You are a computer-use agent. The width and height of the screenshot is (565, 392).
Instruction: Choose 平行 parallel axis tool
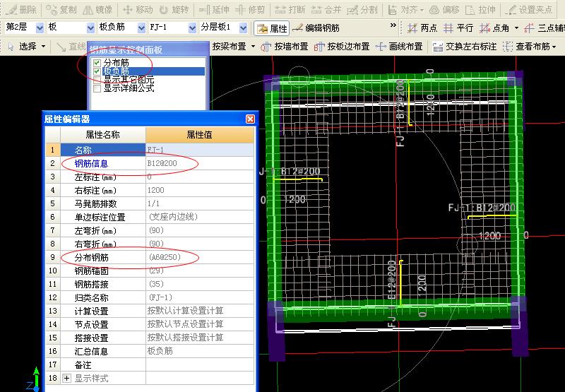click(x=458, y=28)
